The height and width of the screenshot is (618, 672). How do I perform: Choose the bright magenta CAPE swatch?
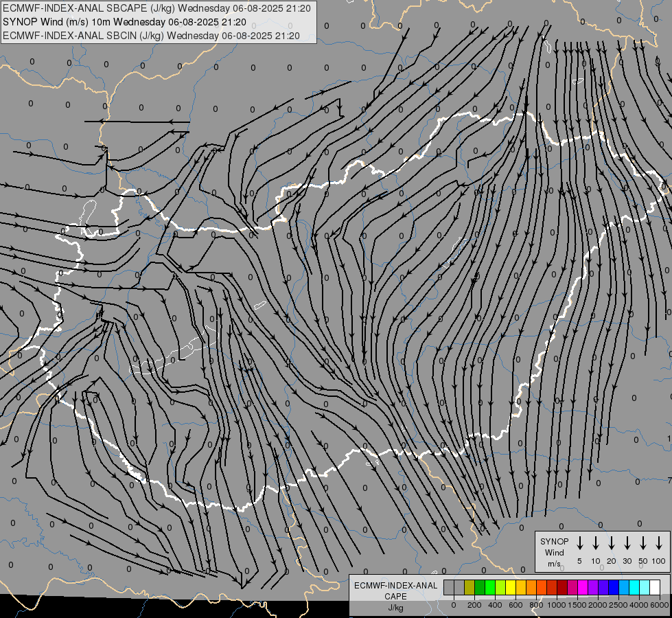click(x=583, y=587)
